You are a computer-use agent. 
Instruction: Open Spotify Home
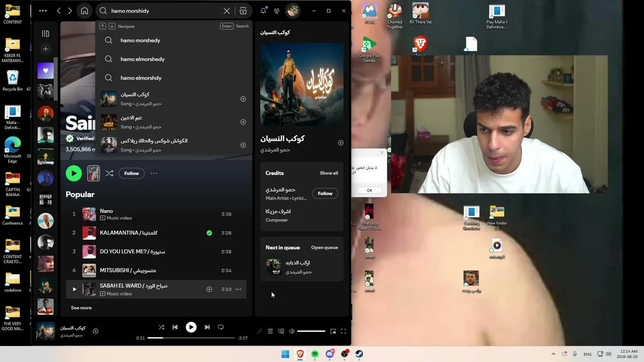[85, 11]
